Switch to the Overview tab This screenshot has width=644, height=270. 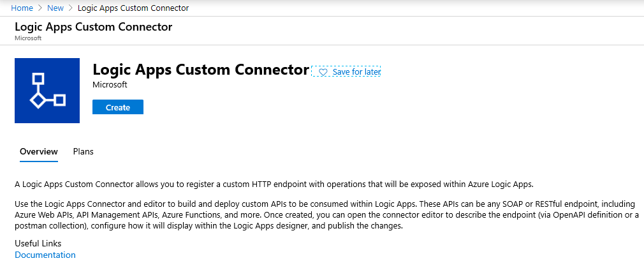(x=39, y=151)
